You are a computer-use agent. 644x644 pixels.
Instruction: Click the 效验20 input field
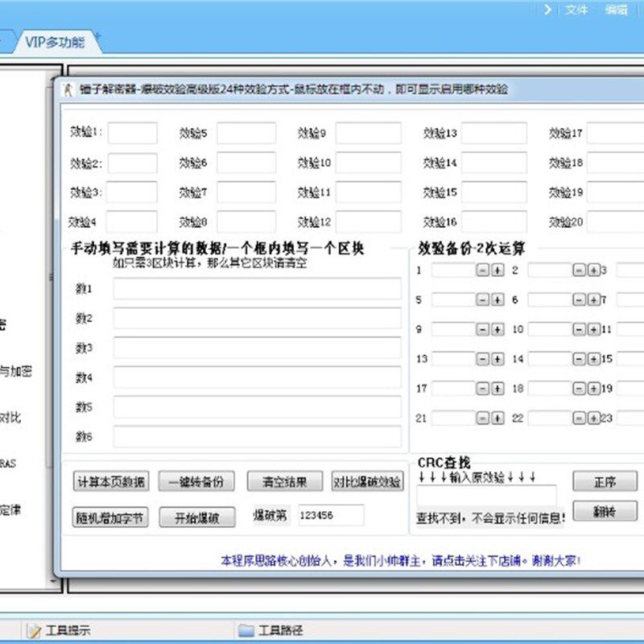click(616, 222)
